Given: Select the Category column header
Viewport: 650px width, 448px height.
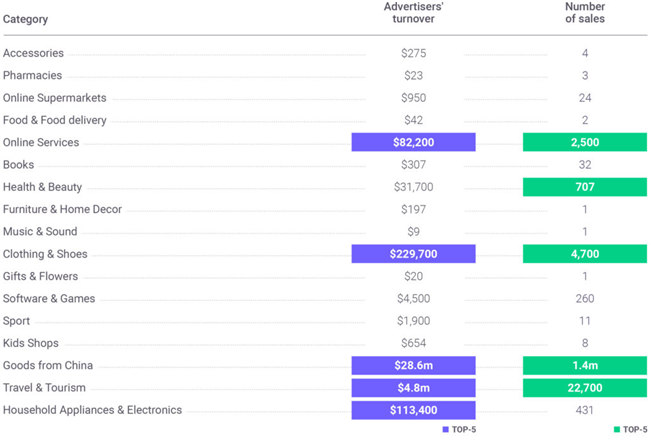Looking at the screenshot, I should pos(25,19).
